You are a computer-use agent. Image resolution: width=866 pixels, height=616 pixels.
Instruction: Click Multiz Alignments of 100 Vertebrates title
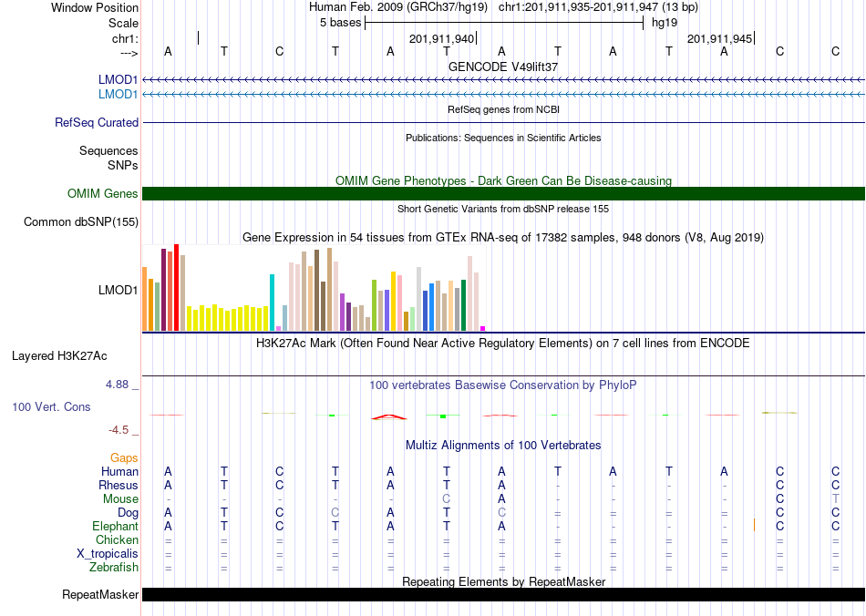(x=503, y=445)
